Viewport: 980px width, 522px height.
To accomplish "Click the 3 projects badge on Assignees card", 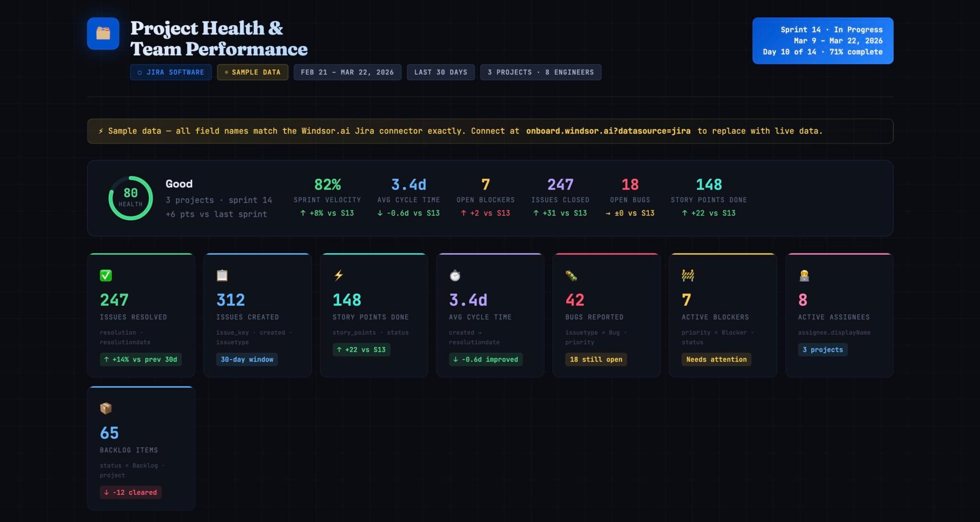I will 823,350.
